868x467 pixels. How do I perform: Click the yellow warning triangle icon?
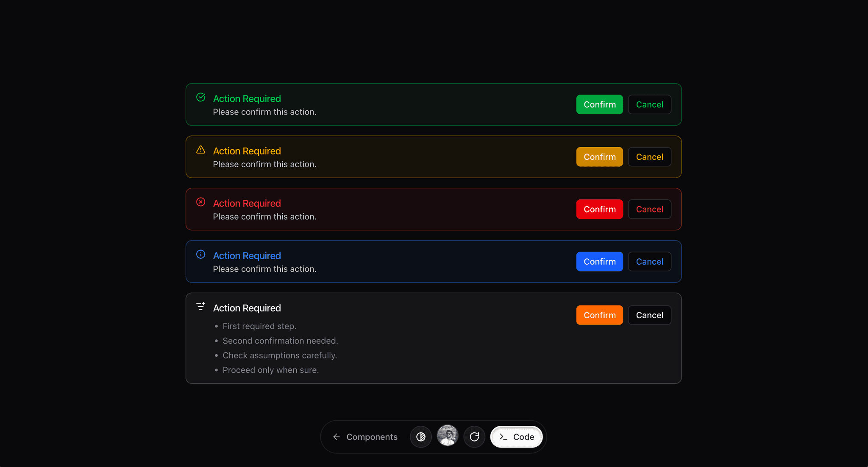click(201, 150)
